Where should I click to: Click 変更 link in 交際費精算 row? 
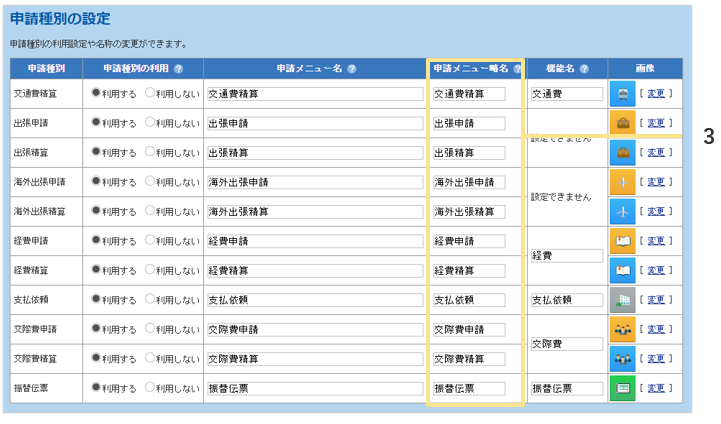coord(655,359)
